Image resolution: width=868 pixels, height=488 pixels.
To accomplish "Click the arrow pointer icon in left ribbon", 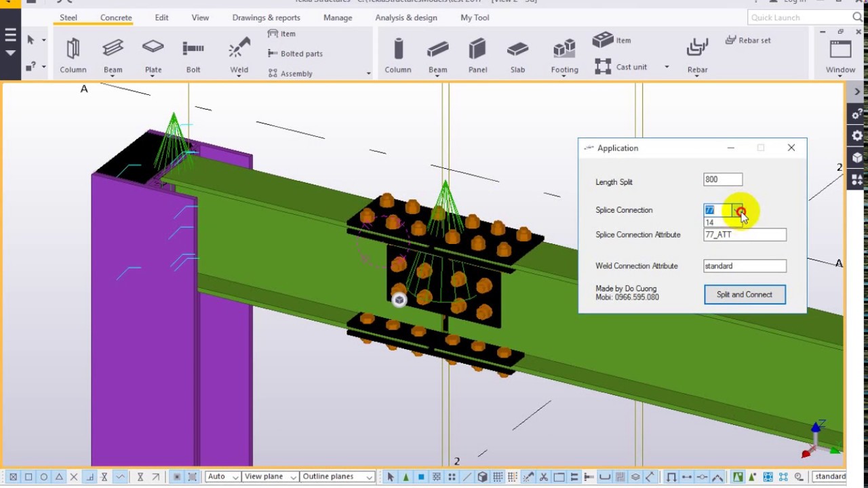I will tap(31, 40).
